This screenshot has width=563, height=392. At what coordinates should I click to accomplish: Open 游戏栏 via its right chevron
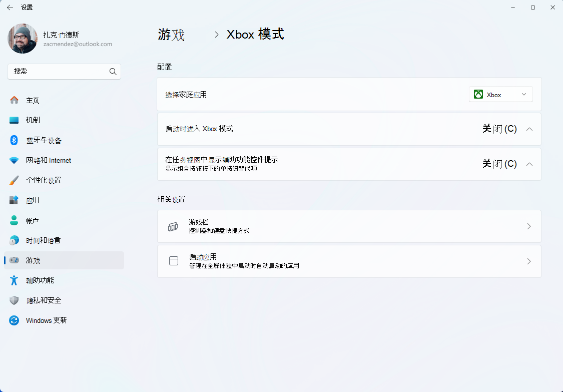pyautogui.click(x=529, y=226)
